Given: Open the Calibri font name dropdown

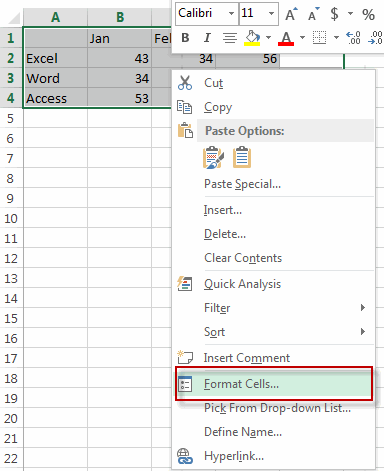Looking at the screenshot, I should [231, 14].
